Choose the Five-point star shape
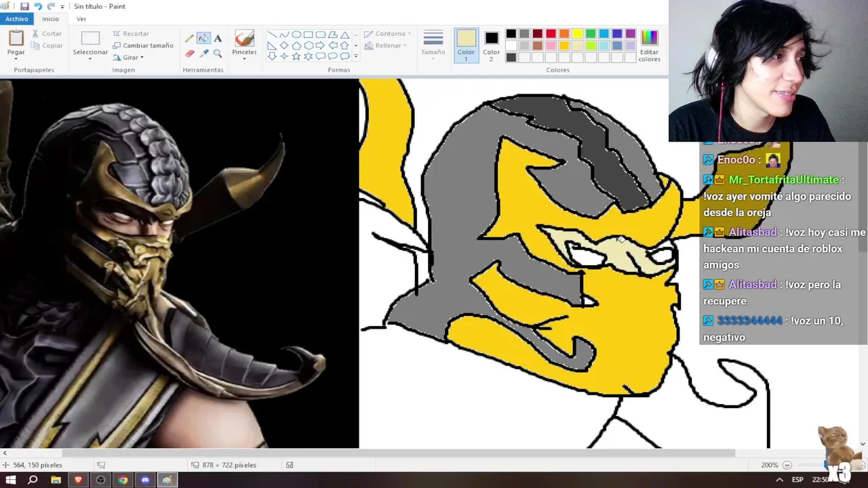The height and width of the screenshot is (488, 868). [x=296, y=56]
